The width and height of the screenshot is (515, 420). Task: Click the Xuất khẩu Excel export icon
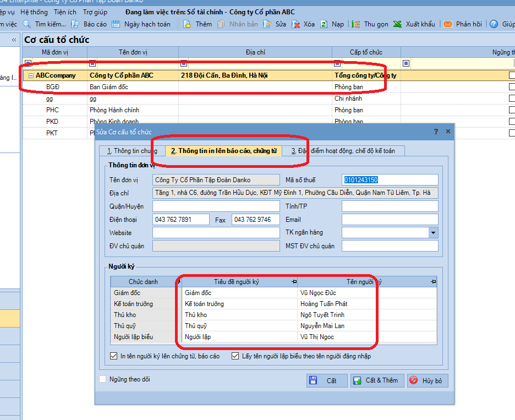tap(397, 24)
